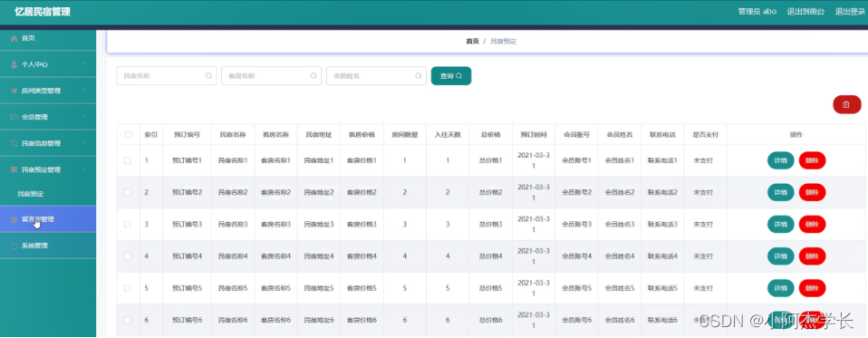Expand 留言板管理 using its chevron
This screenshot has height=338, width=868.
(84, 219)
